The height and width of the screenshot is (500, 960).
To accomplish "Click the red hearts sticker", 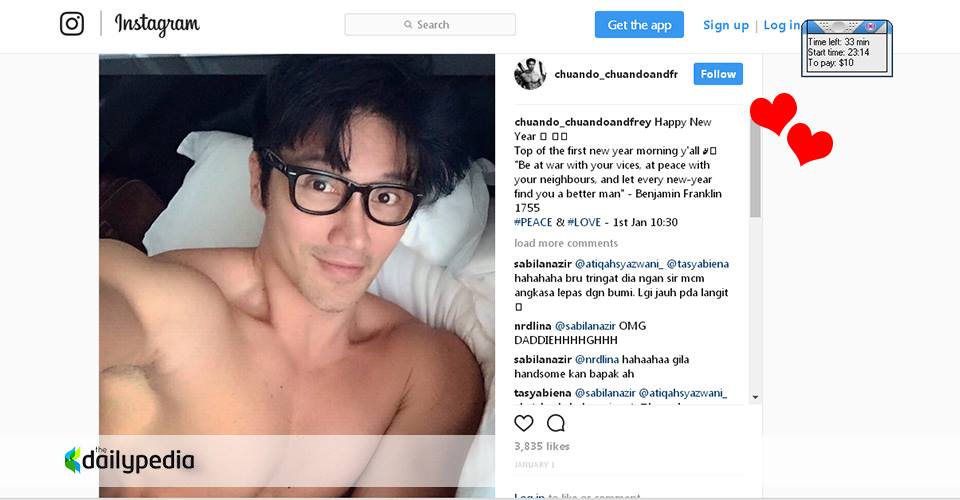I will (x=791, y=129).
